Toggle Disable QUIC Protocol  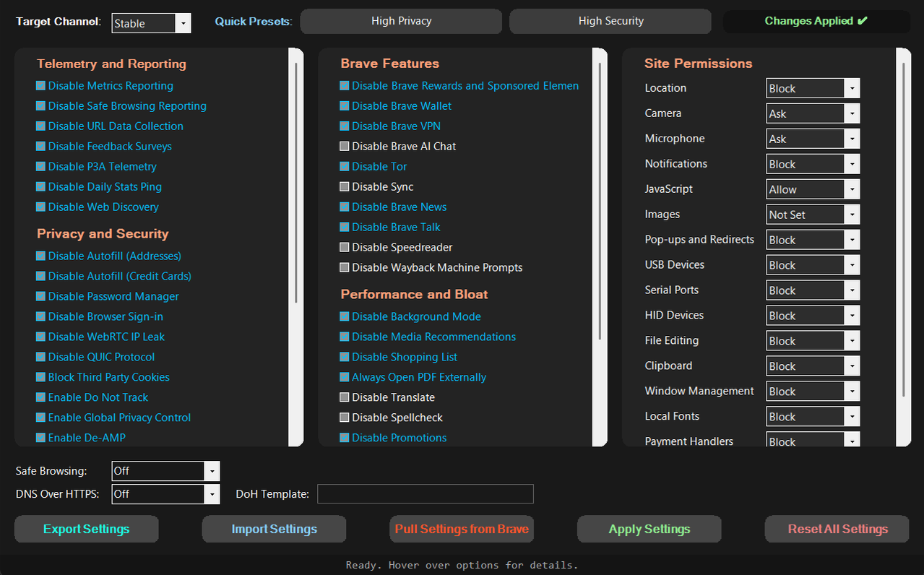95,358
